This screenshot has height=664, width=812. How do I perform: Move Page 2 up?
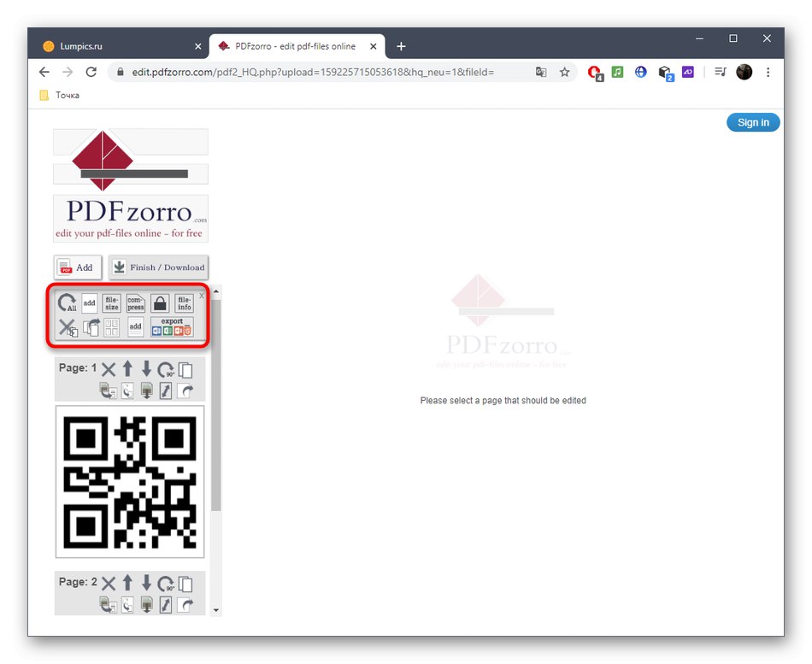[127, 583]
